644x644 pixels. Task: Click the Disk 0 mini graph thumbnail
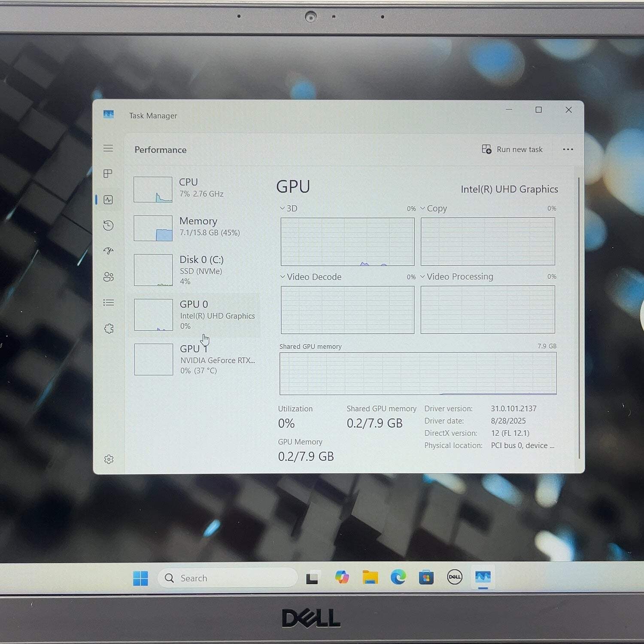(x=153, y=270)
